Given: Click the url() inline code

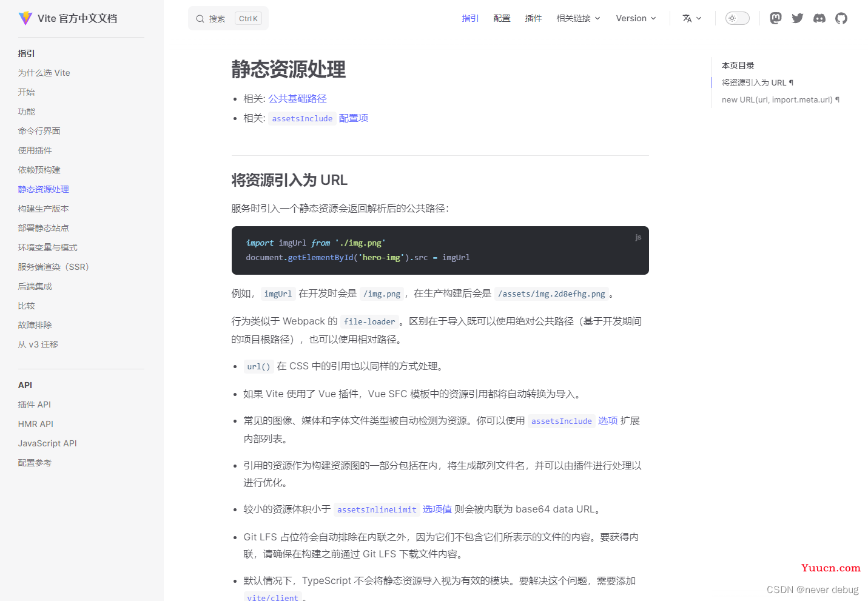Looking at the screenshot, I should (x=258, y=366).
